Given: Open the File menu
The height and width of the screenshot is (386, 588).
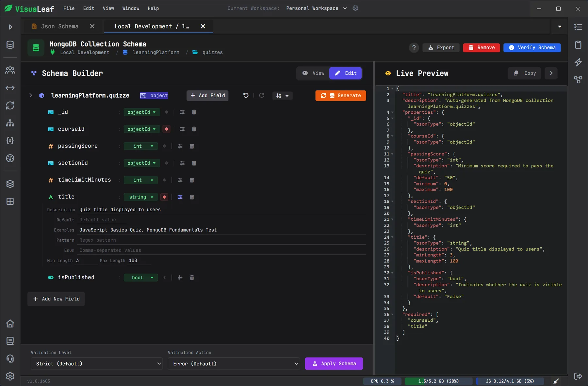Looking at the screenshot, I should [x=69, y=8].
